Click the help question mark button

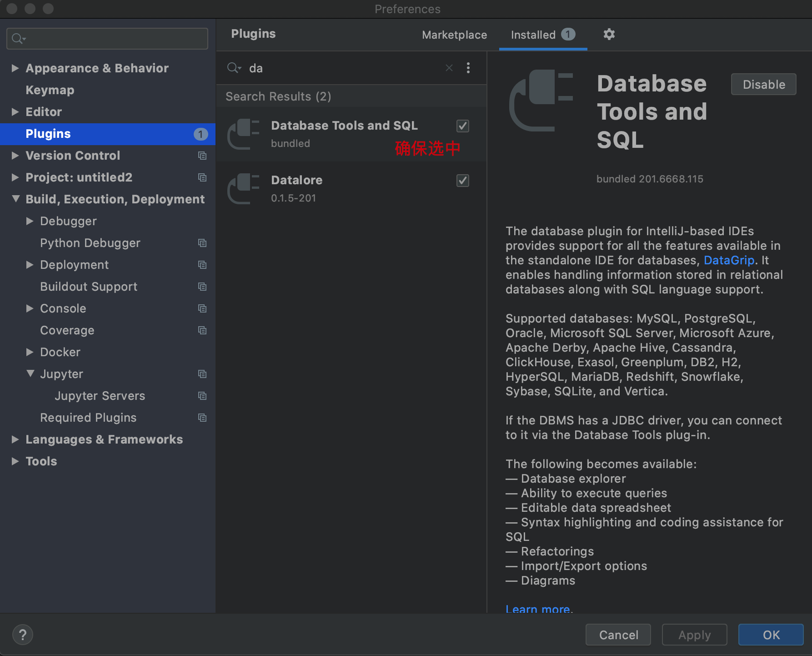[x=23, y=635]
